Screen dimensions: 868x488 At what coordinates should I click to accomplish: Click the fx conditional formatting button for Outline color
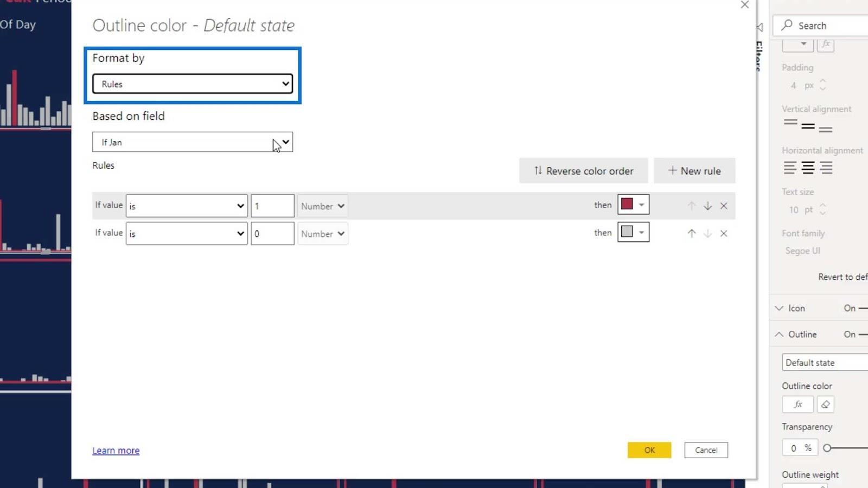797,404
